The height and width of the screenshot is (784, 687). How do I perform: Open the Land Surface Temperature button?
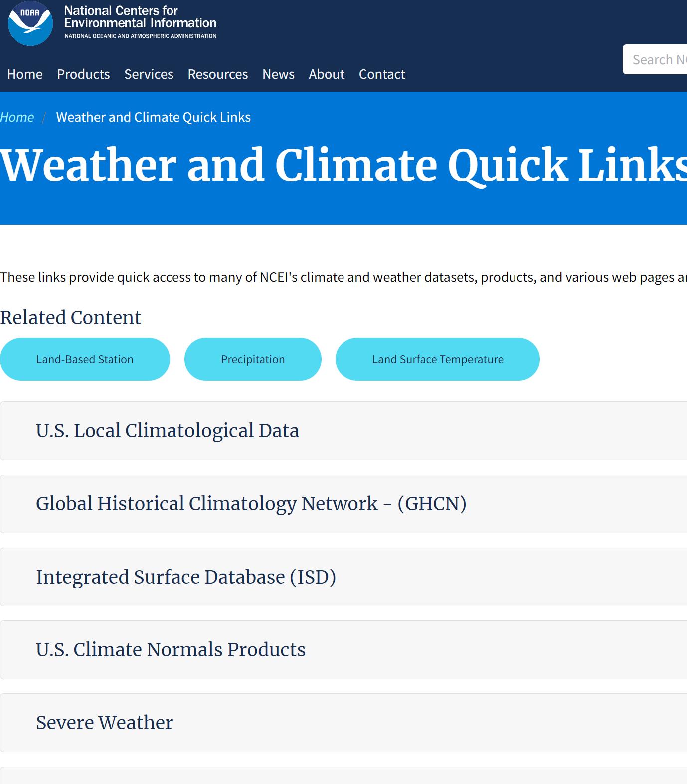438,359
